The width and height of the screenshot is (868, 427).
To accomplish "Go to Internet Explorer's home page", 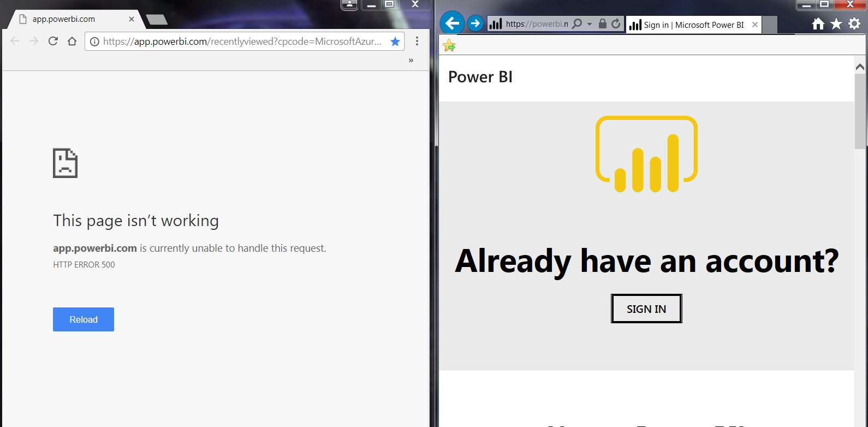I will pyautogui.click(x=818, y=23).
